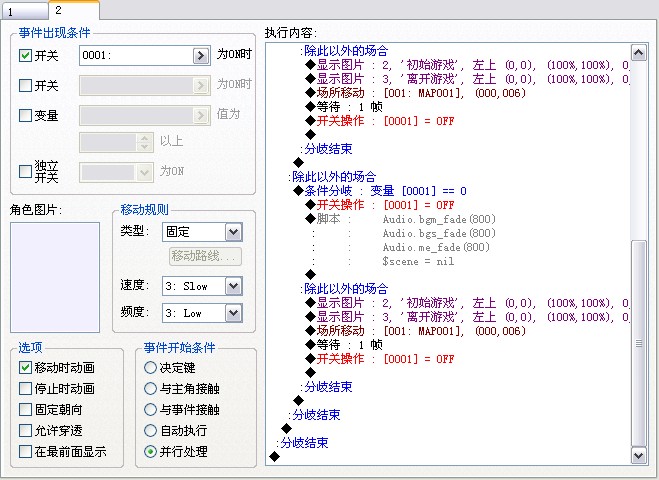This screenshot has height=480, width=659.
Task: Select the last 分歧结束 line at bottom
Action: [x=302, y=443]
